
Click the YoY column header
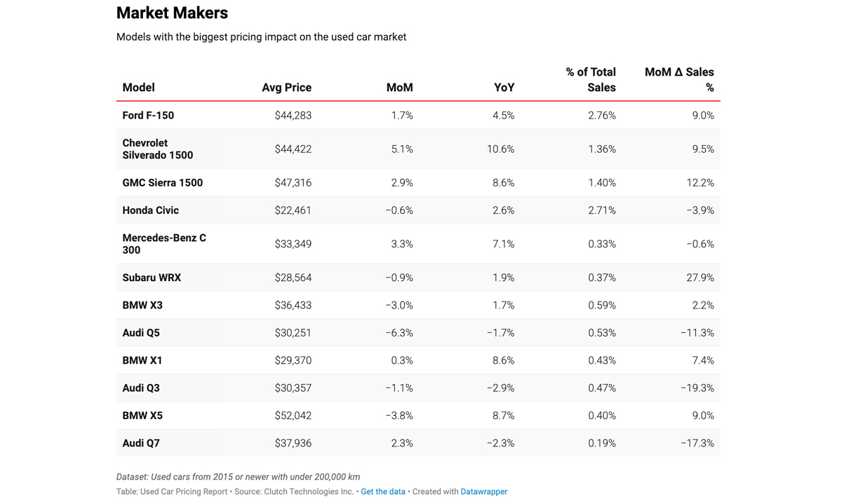pos(504,88)
